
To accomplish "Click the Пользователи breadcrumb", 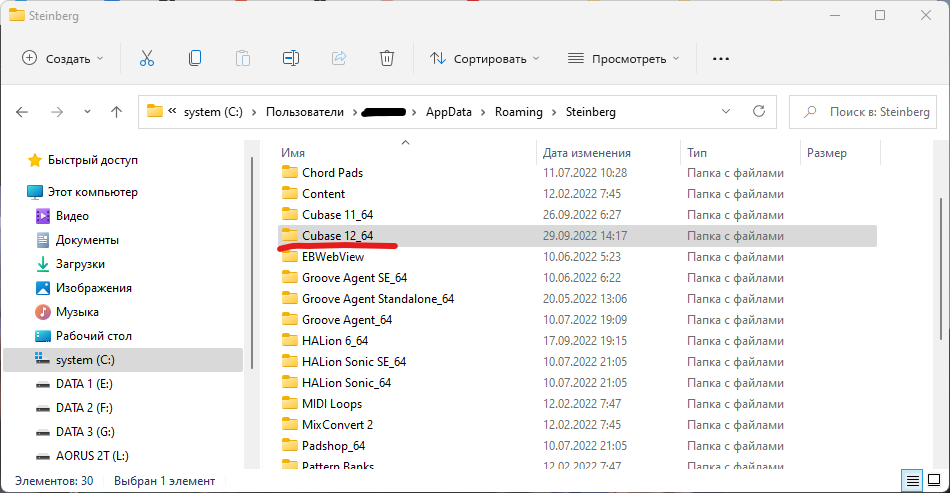I will 305,112.
